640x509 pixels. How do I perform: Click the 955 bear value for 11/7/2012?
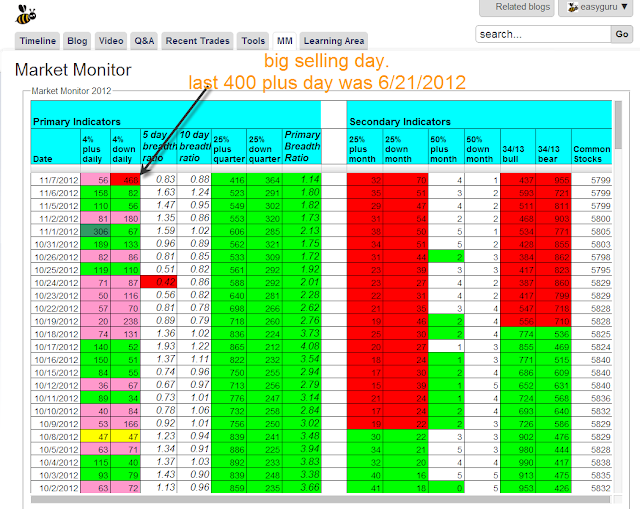tap(553, 180)
